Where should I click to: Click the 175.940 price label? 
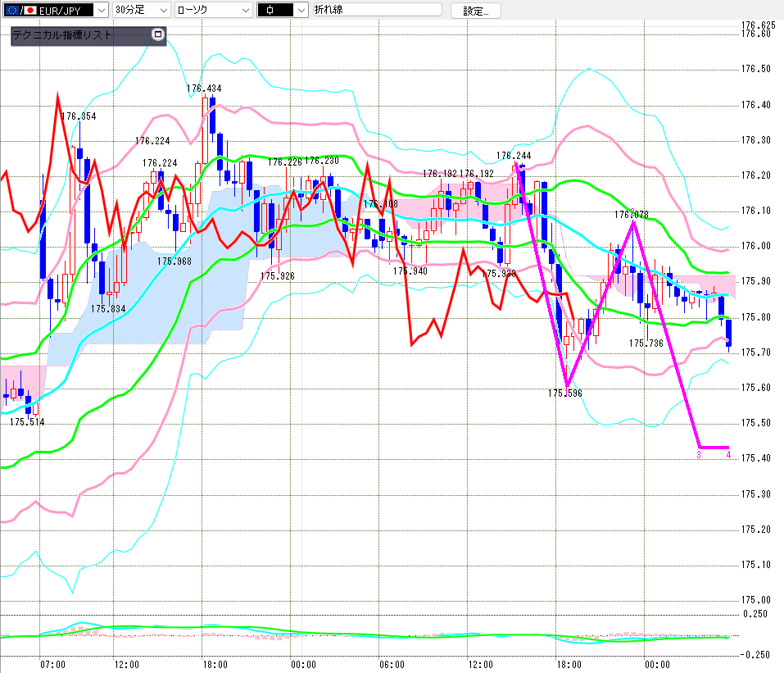(x=410, y=271)
